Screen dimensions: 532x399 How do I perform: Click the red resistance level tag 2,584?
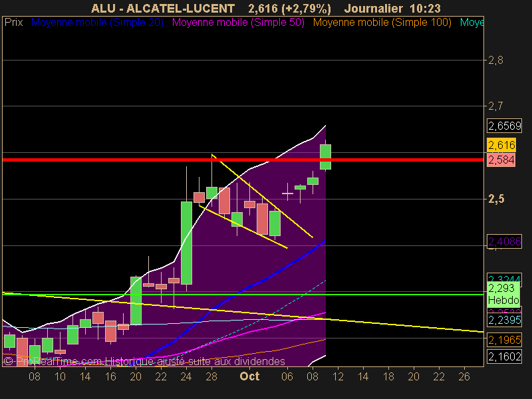click(x=501, y=160)
